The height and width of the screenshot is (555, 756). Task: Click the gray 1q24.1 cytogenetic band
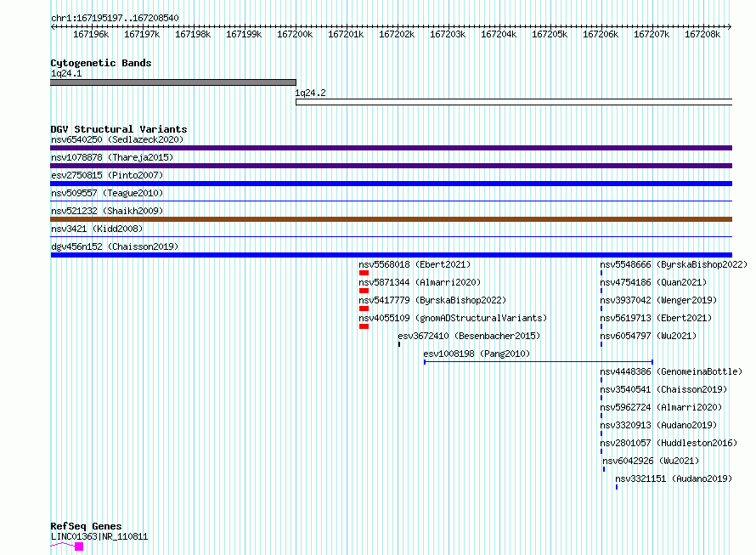click(173, 82)
